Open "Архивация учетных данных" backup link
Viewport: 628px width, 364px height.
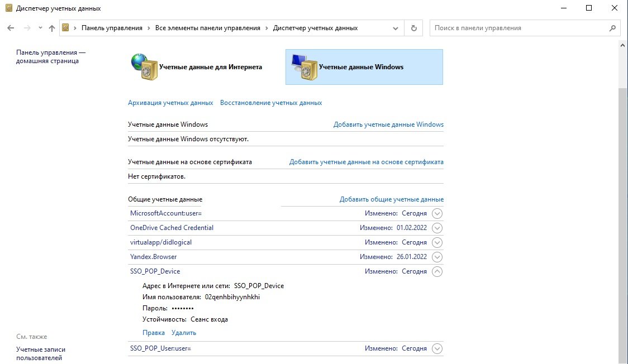(x=170, y=103)
